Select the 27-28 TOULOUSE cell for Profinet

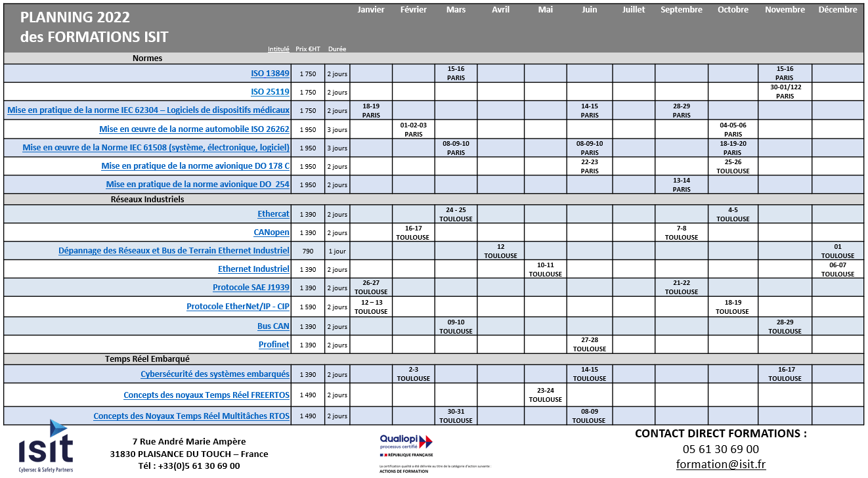(589, 345)
